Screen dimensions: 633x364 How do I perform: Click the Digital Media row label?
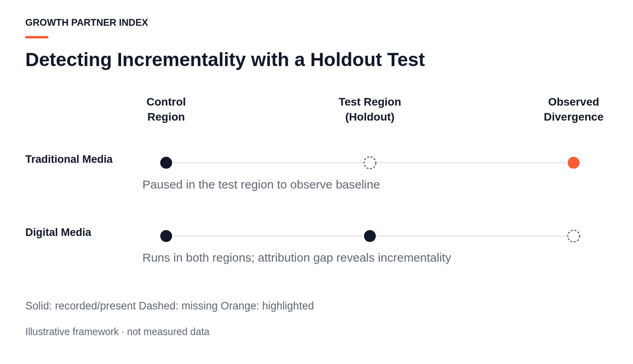click(58, 232)
